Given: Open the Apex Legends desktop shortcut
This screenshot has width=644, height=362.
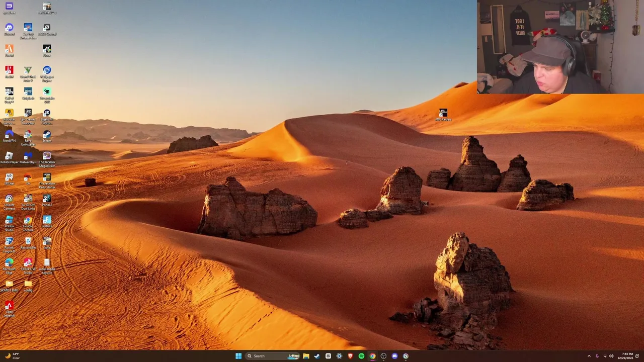Looking at the screenshot, I should tap(9, 309).
